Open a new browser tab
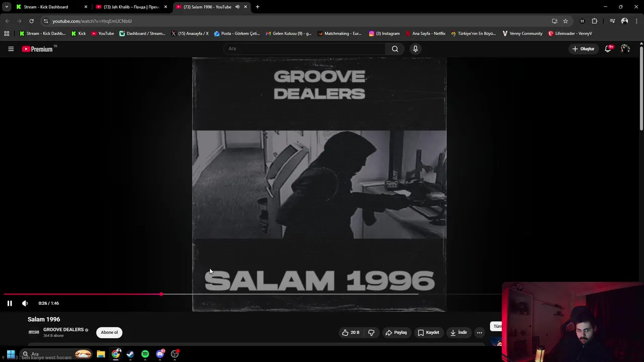The height and width of the screenshot is (362, 644). pos(258,7)
